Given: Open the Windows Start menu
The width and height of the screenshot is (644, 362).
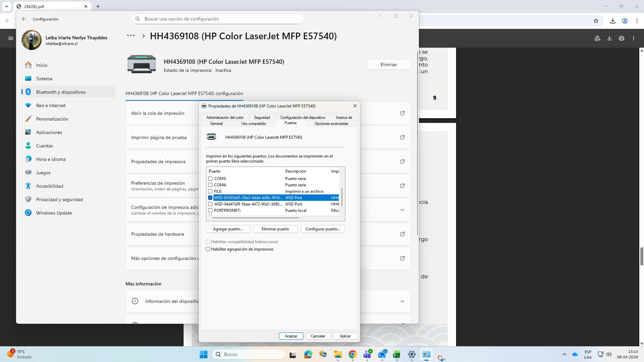Looking at the screenshot, I should [x=204, y=354].
